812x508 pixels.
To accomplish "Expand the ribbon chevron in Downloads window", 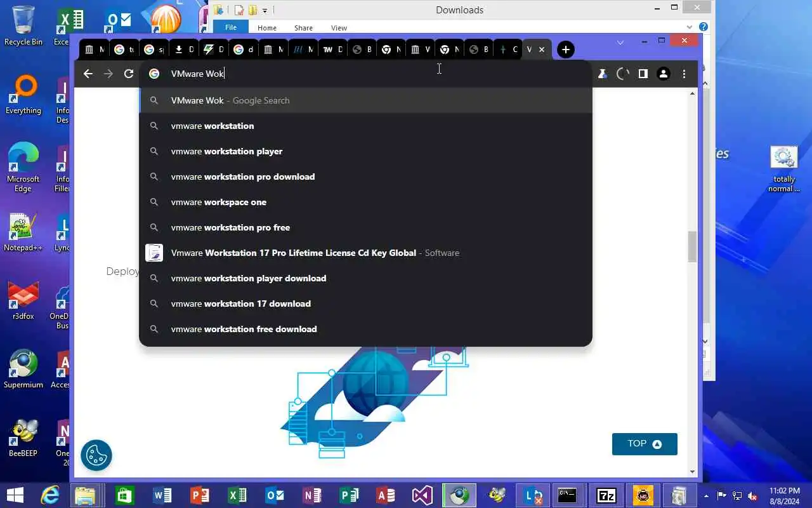I will (690, 27).
